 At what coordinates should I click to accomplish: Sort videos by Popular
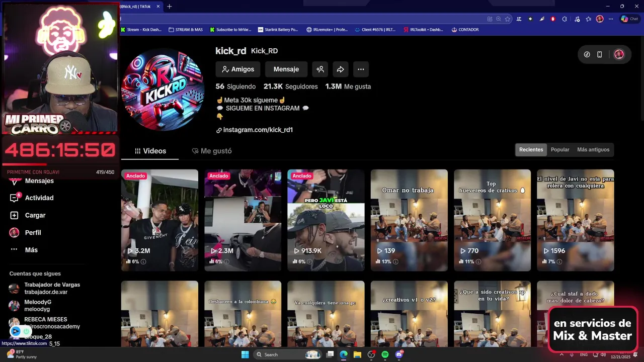[560, 150]
